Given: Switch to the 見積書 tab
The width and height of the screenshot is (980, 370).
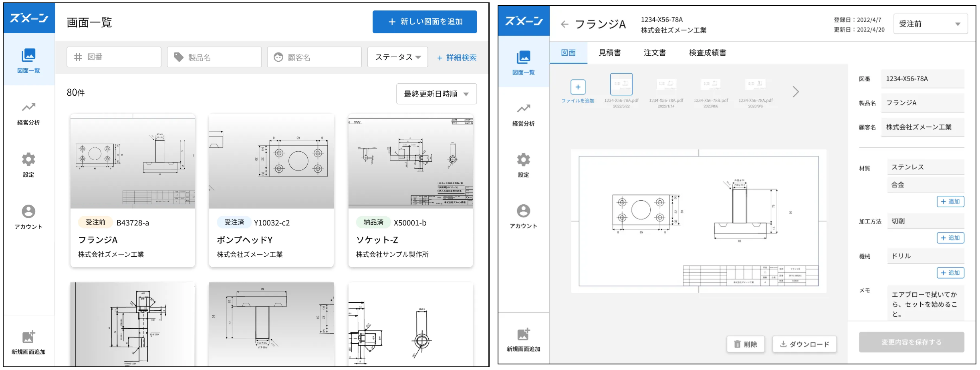Looking at the screenshot, I should (x=609, y=52).
